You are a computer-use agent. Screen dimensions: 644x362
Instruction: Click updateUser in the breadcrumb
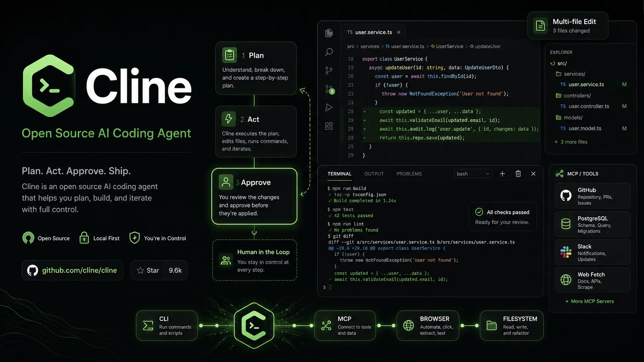point(485,47)
